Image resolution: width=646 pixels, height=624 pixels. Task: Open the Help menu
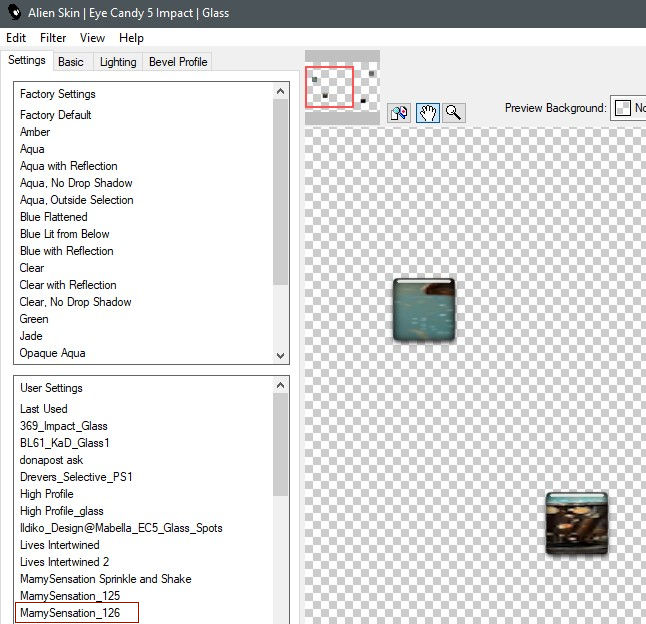point(131,38)
